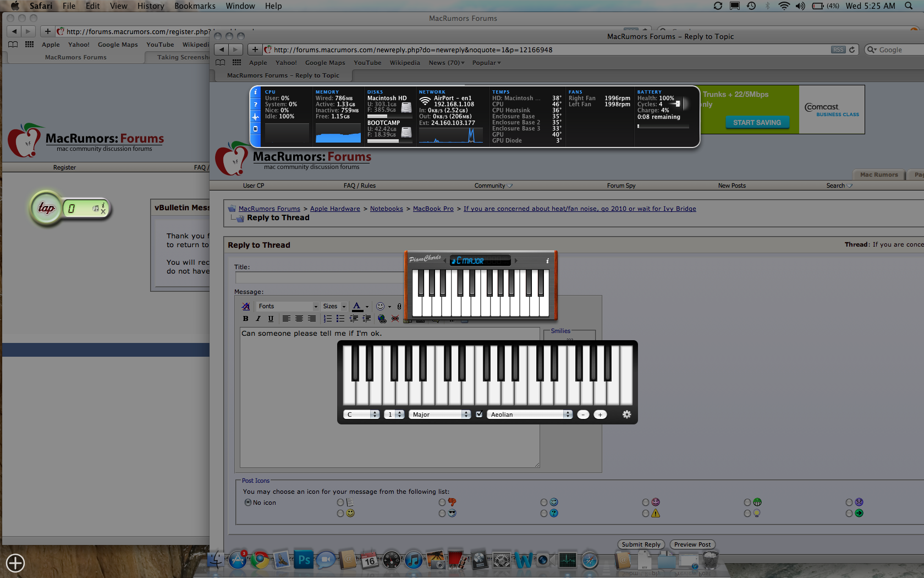Click the info icon on Piano Chords widget
The height and width of the screenshot is (578, 924).
[x=547, y=260]
